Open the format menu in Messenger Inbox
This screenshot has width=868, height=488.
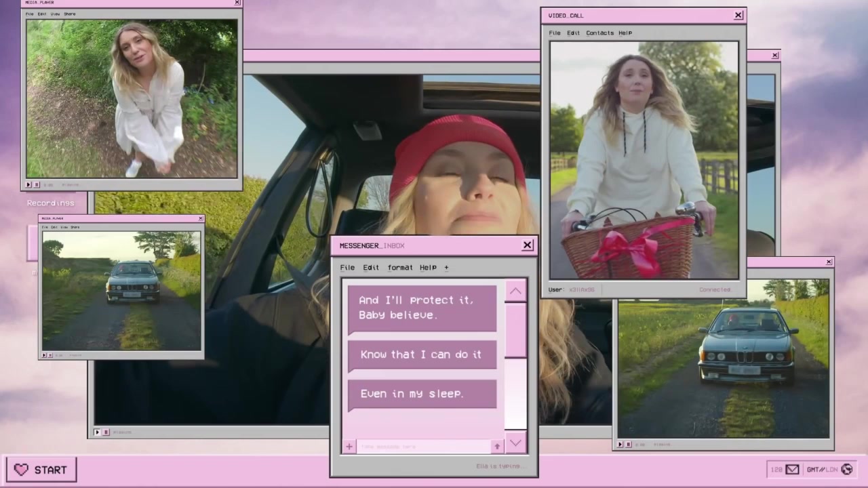coord(400,268)
